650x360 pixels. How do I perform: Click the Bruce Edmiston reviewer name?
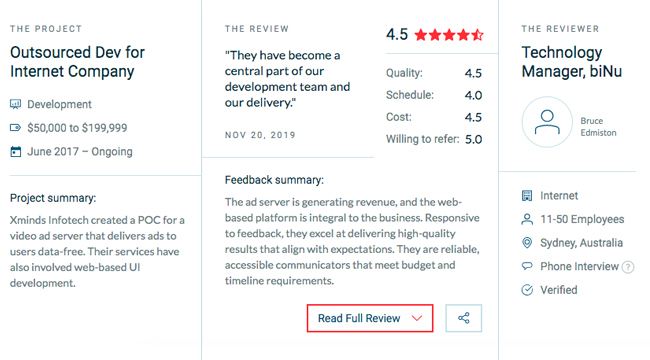[598, 126]
